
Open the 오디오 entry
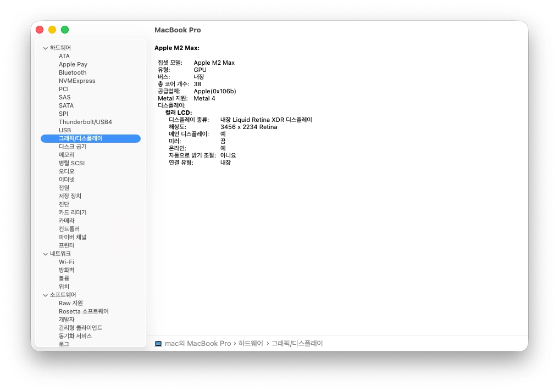click(67, 171)
